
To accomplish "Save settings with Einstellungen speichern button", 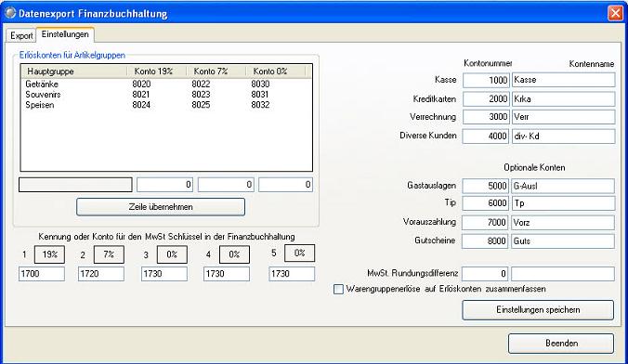I will pos(538,310).
